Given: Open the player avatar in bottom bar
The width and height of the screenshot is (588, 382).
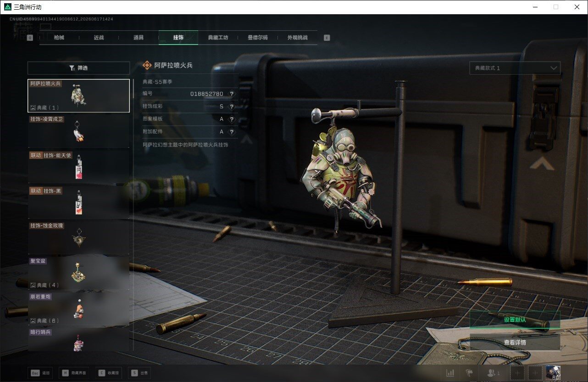Looking at the screenshot, I should [x=553, y=373].
